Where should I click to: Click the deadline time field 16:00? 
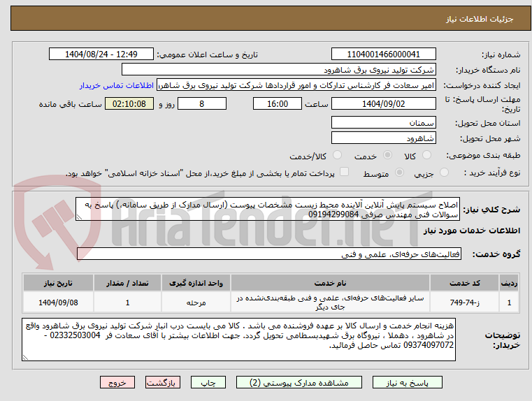pyautogui.click(x=278, y=103)
